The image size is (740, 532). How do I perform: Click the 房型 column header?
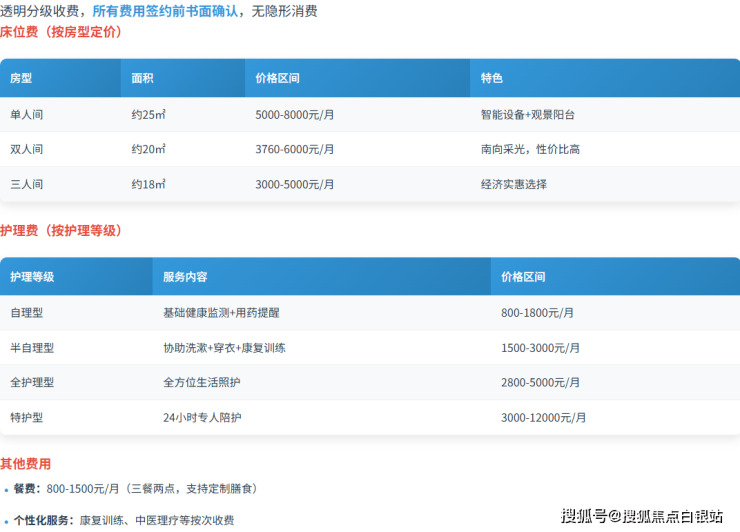tap(21, 78)
